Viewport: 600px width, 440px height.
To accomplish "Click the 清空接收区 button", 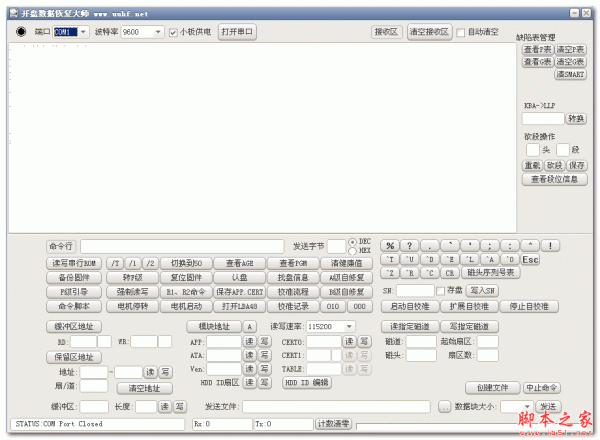I will pyautogui.click(x=429, y=32).
